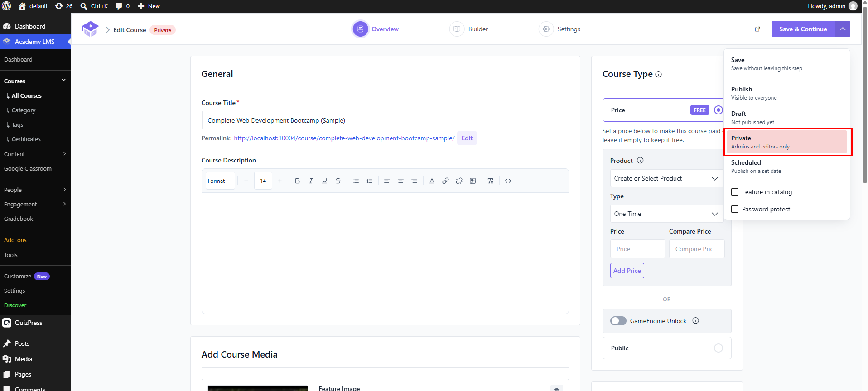
Task: Expand the People sidebar submenu
Action: 64,190
